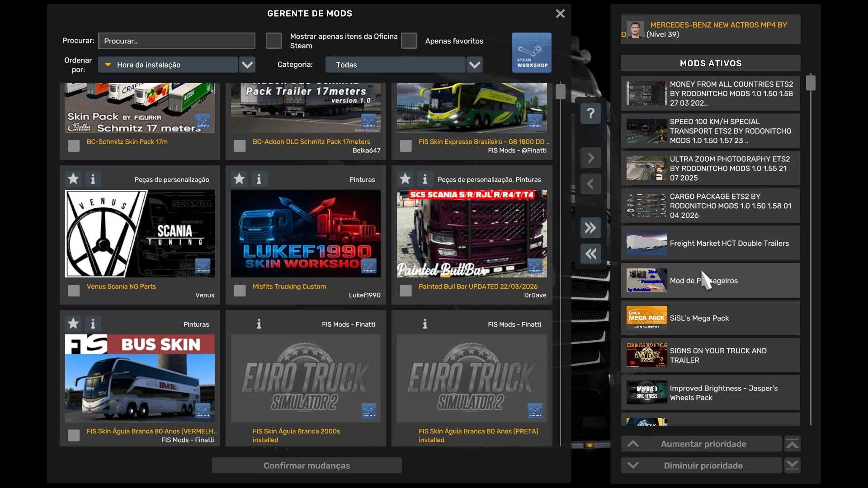Deactivate selected mod with single left arrow
This screenshot has width=868, height=488.
click(x=591, y=184)
